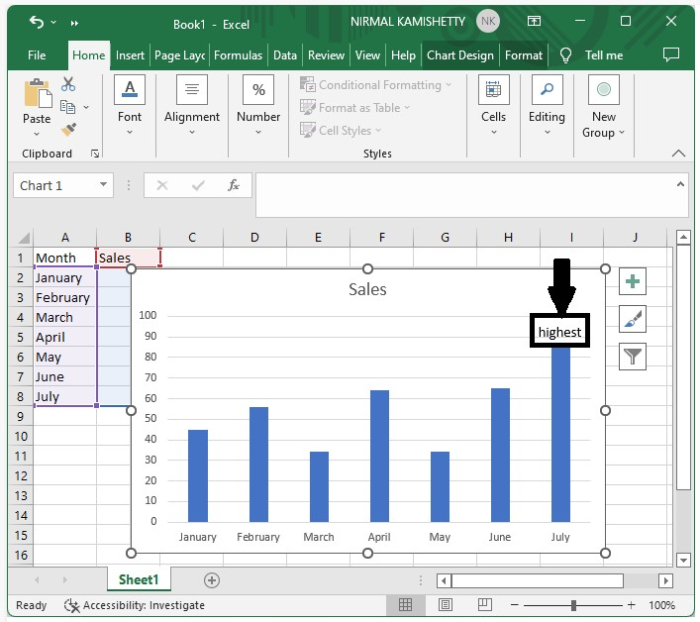Switch to the Page Layout tab
700x622 pixels.
(179, 55)
